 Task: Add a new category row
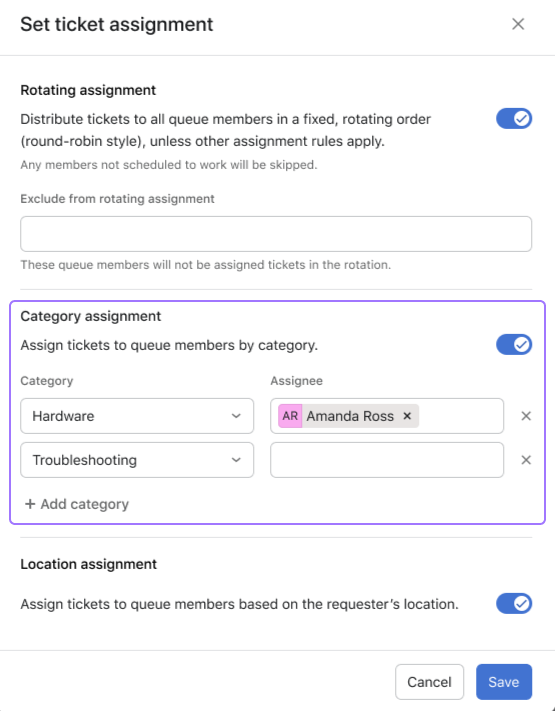(77, 504)
